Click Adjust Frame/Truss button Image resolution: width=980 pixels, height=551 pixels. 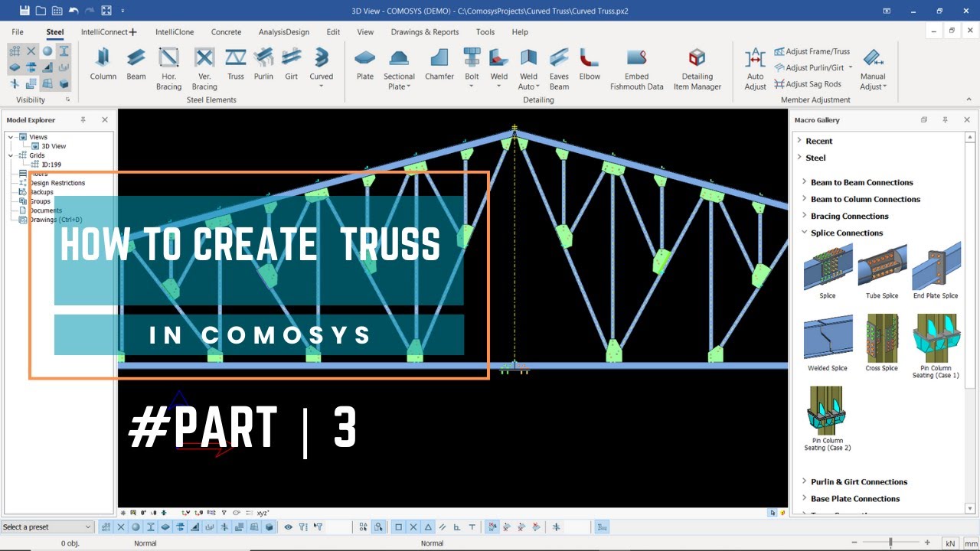(x=812, y=51)
